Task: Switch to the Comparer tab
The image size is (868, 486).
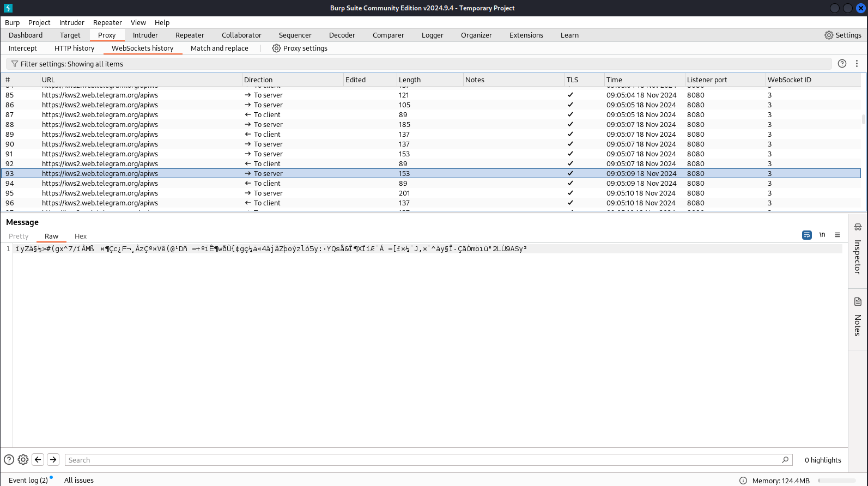Action: (x=389, y=35)
